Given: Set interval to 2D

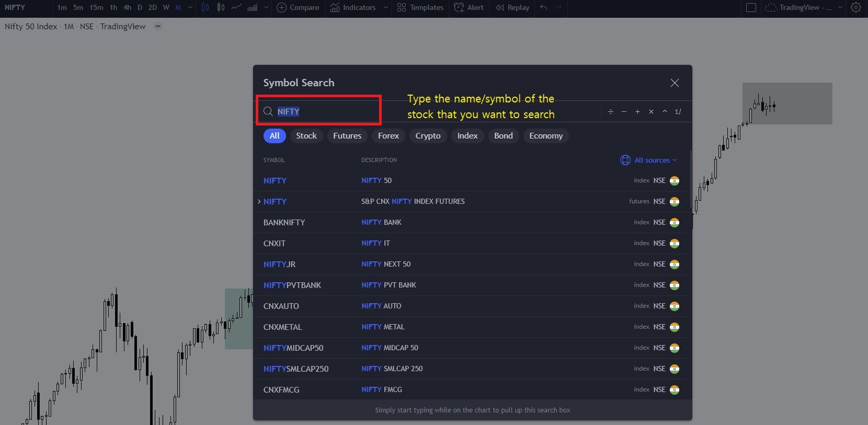Looking at the screenshot, I should pos(152,7).
